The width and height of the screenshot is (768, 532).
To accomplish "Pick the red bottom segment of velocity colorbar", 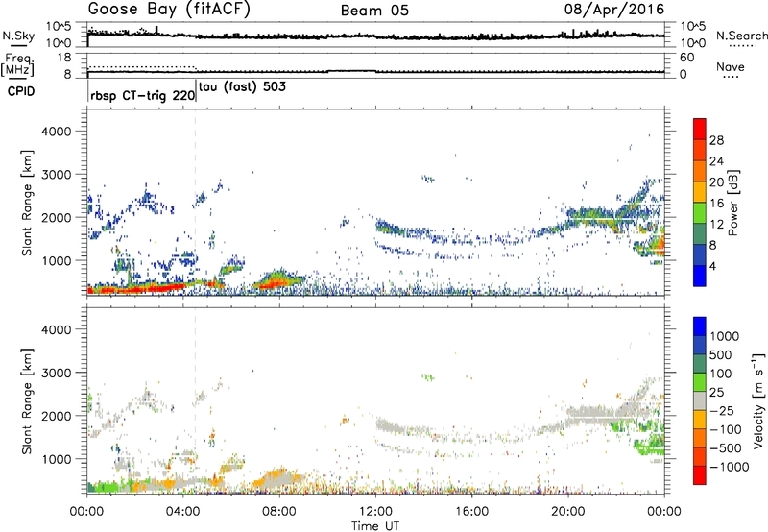I will [x=700, y=475].
